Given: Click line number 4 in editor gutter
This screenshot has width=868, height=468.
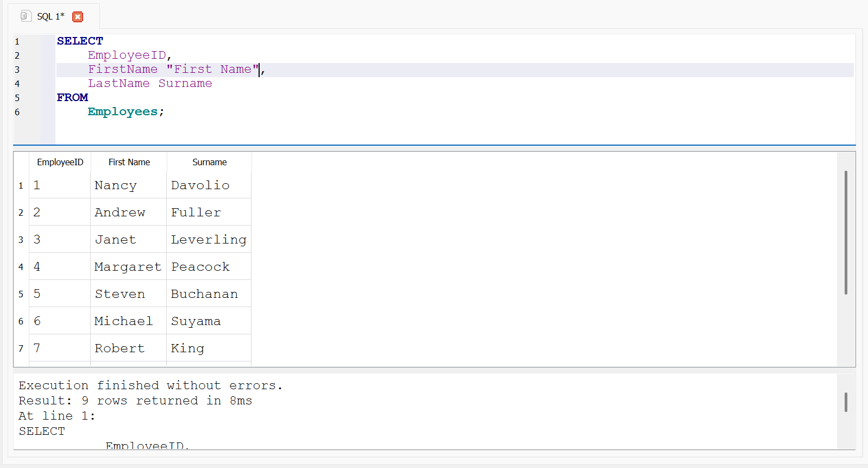Looking at the screenshot, I should click(x=17, y=84).
